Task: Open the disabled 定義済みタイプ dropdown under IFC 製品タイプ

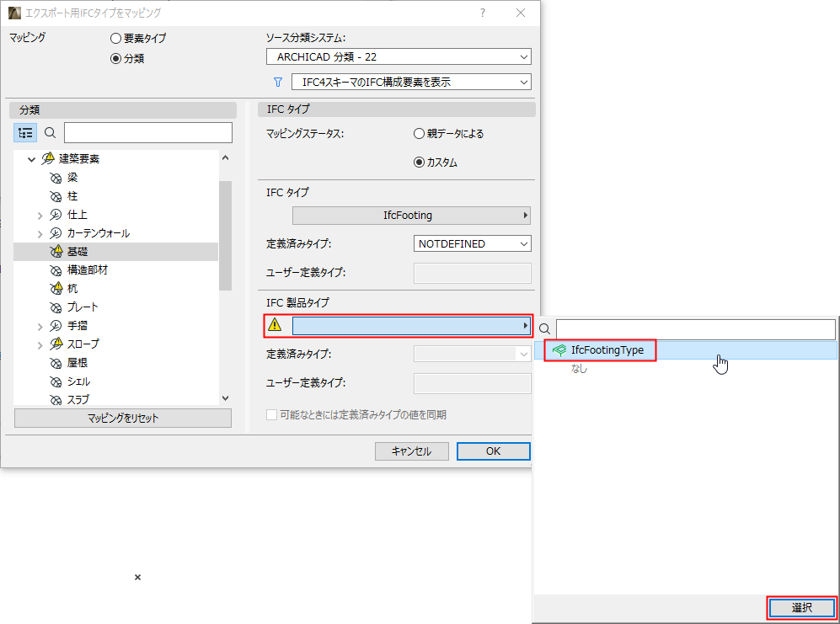Action: (x=472, y=354)
